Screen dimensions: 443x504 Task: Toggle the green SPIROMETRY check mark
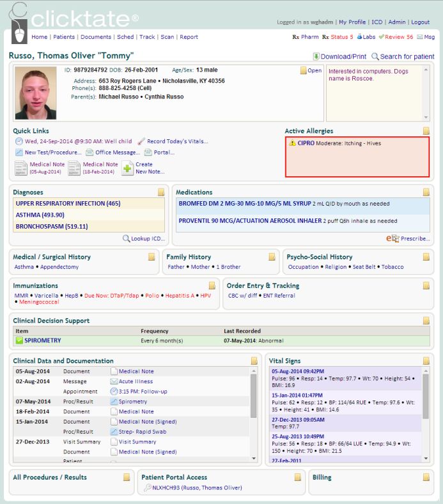click(x=19, y=340)
